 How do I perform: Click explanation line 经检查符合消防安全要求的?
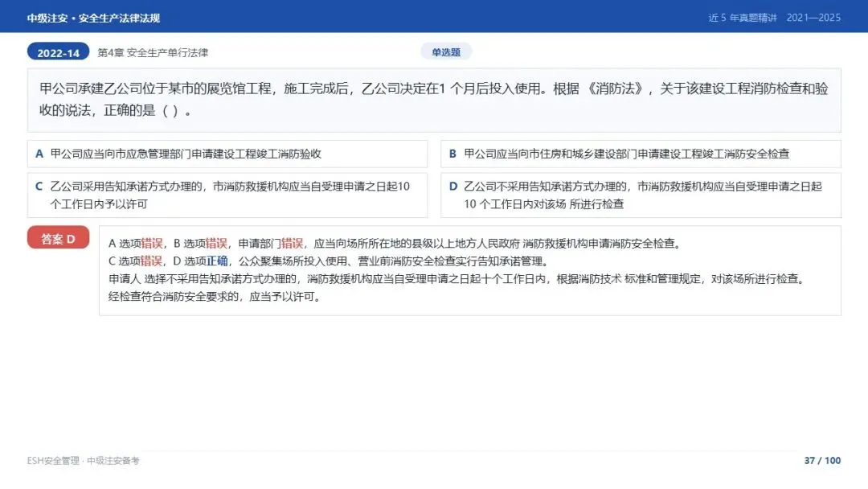point(215,296)
